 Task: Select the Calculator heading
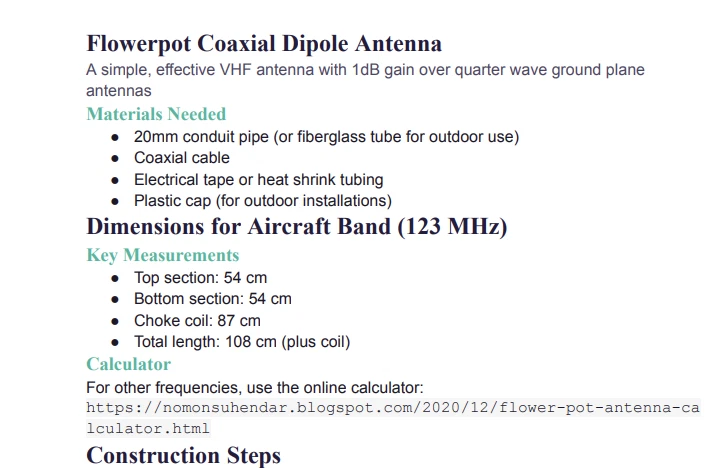128,364
